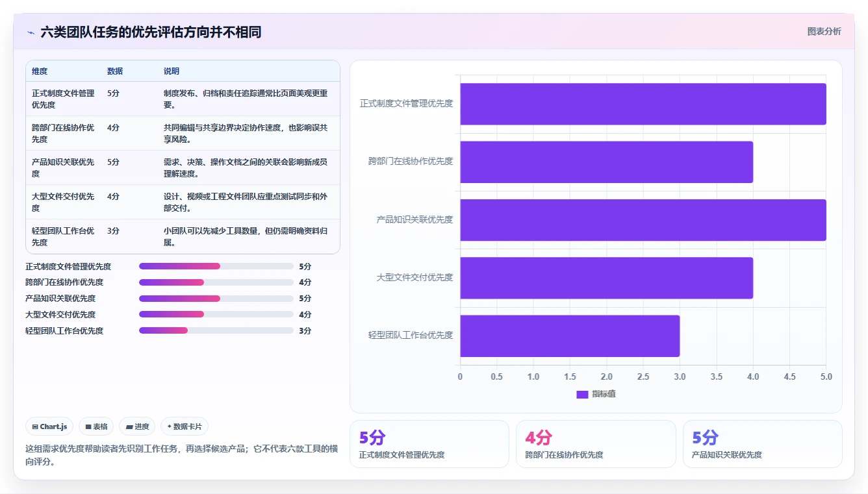Screen dimensions: 868x494
Task: Click the 说明 column header
Action: [x=172, y=71]
